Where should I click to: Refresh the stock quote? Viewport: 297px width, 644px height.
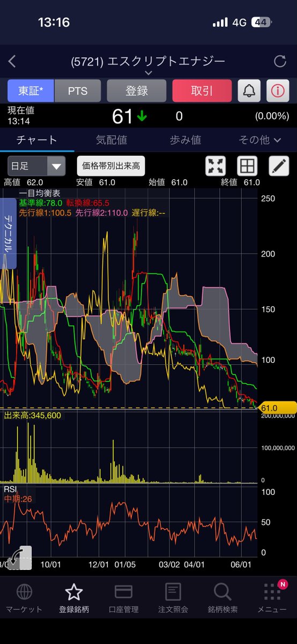coord(280,62)
